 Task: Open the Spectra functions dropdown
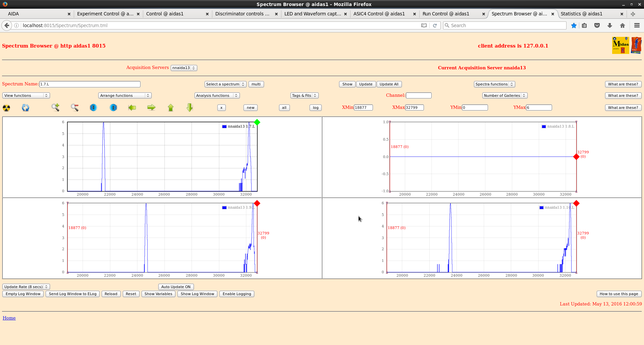(494, 84)
